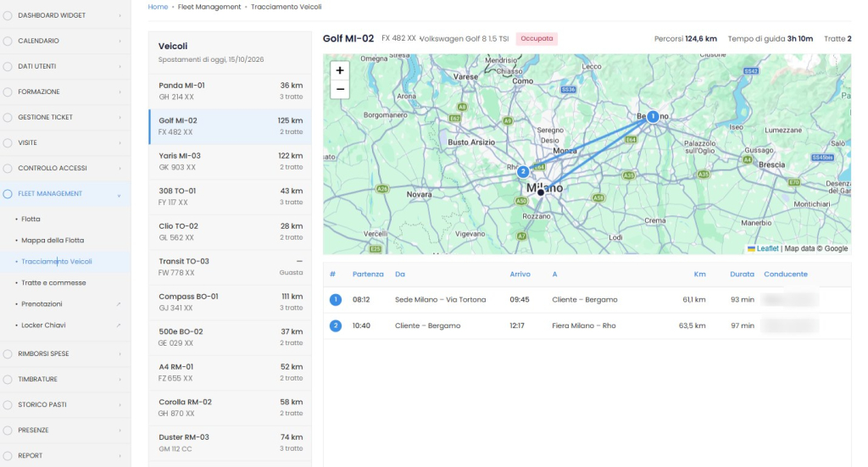Click the circle icon beside Dashboard Widget
868x467 pixels.
[x=7, y=15]
